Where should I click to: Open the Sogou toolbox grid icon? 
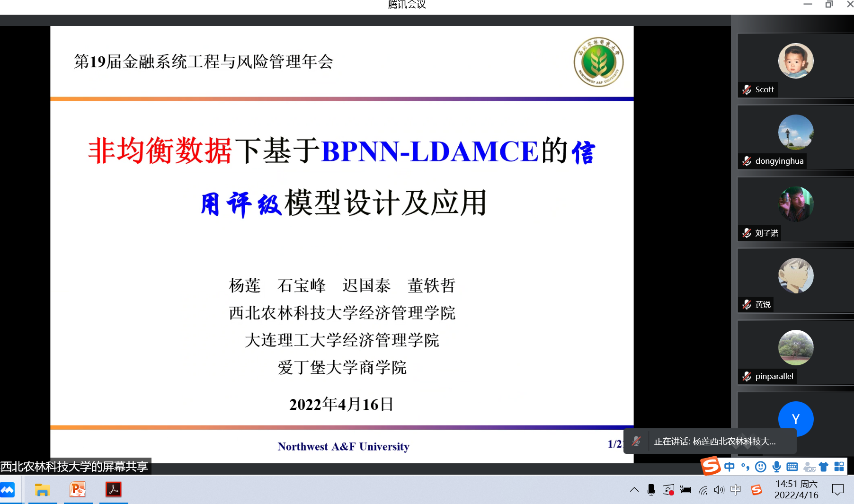click(840, 467)
